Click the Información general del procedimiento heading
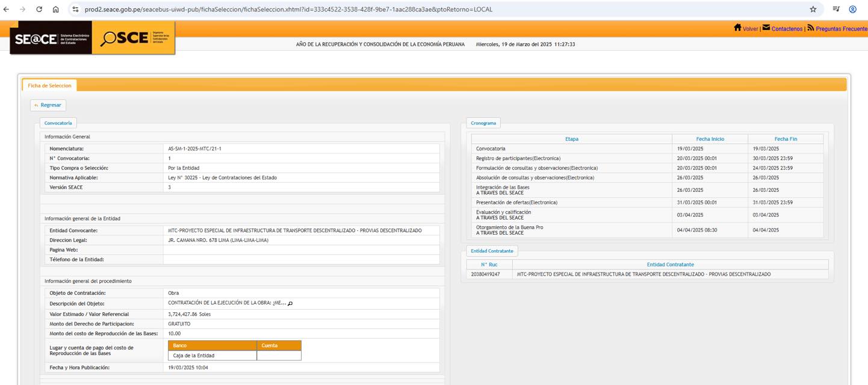868x385 pixels. (x=88, y=281)
